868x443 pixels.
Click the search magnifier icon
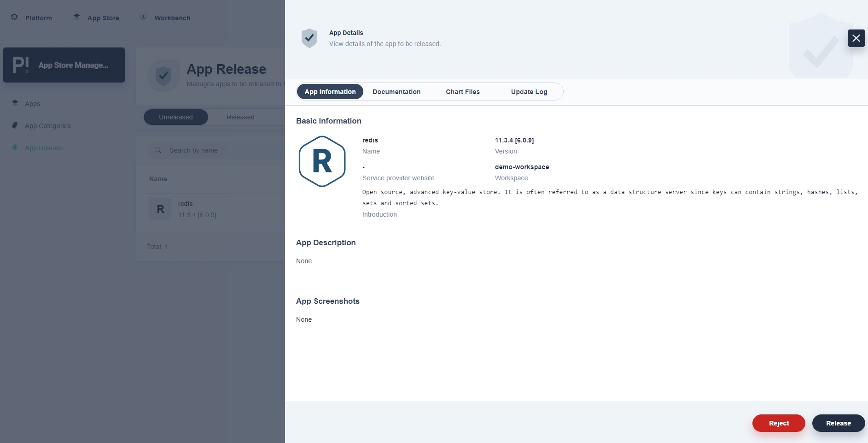[158, 150]
